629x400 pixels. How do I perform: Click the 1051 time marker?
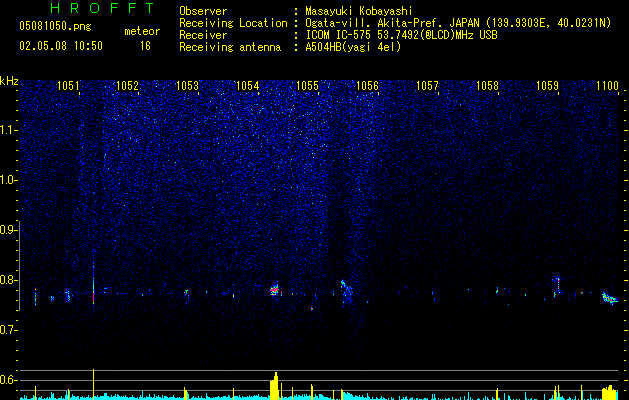68,86
